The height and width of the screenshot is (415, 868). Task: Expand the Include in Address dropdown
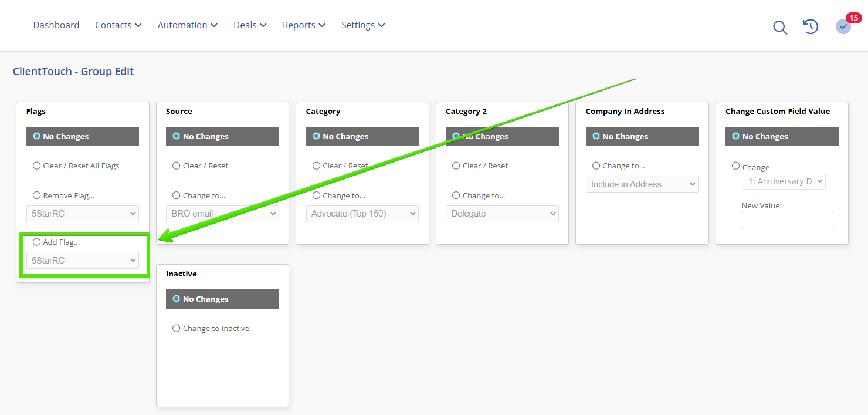[x=642, y=184]
